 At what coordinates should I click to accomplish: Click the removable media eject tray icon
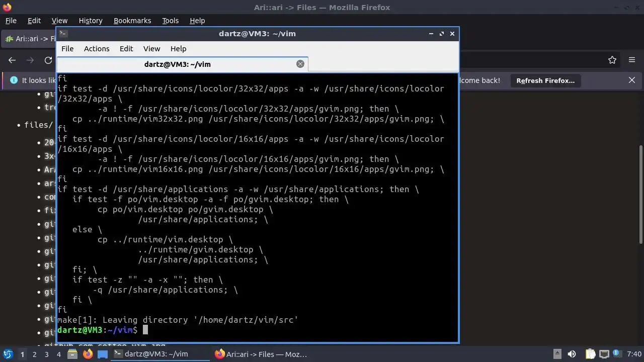(x=557, y=354)
